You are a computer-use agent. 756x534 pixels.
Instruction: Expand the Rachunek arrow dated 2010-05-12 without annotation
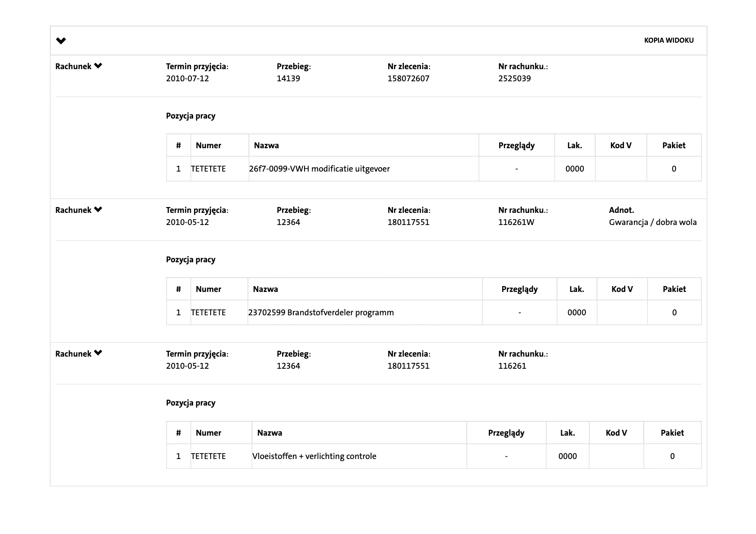(98, 353)
